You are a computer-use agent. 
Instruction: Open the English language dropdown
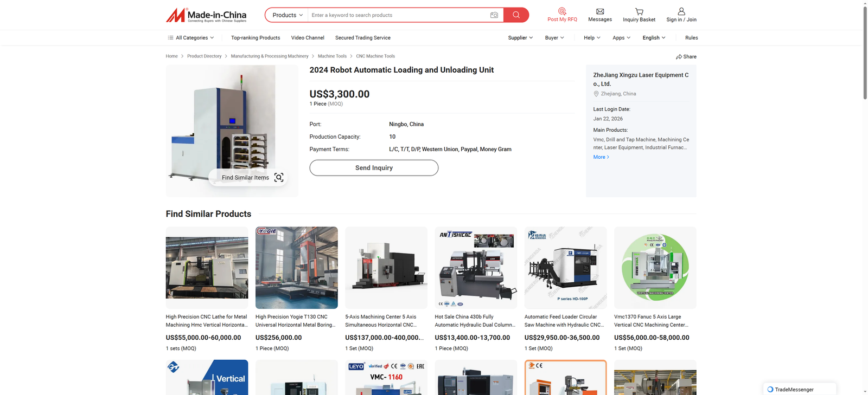point(654,38)
